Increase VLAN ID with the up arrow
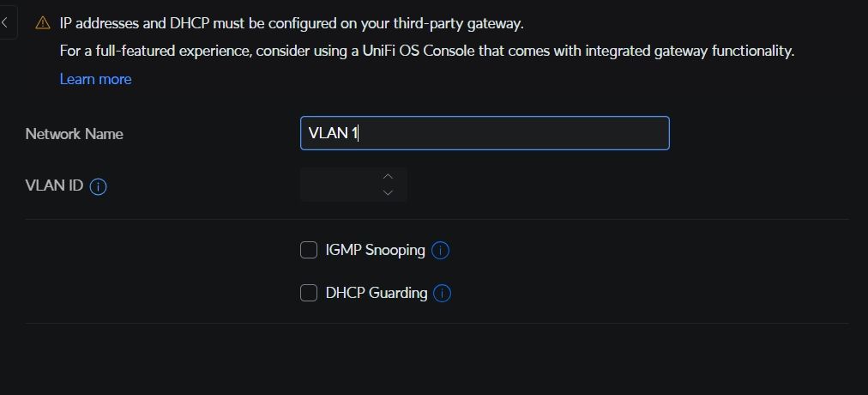The width and height of the screenshot is (868, 395). (388, 176)
